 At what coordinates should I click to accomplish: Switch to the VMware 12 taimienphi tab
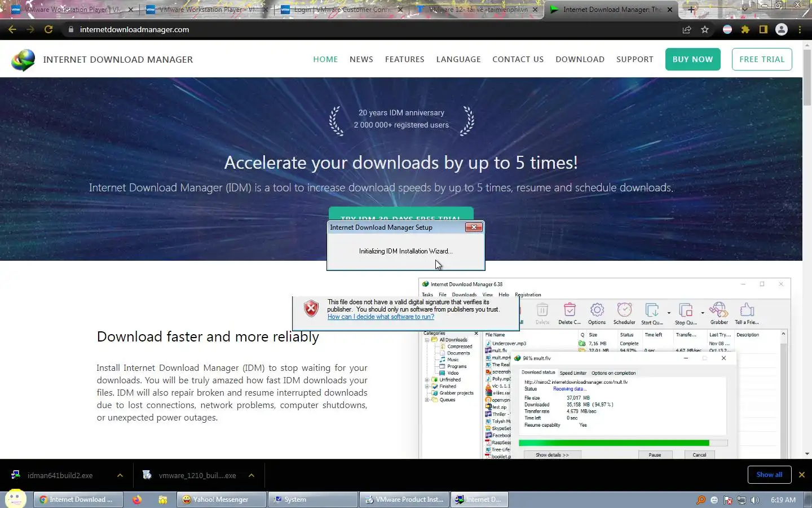click(476, 10)
